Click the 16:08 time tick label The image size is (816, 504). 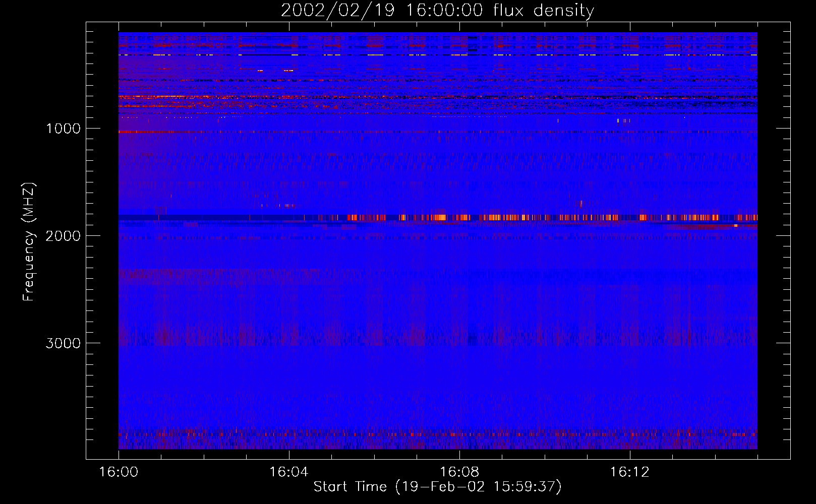(x=459, y=472)
